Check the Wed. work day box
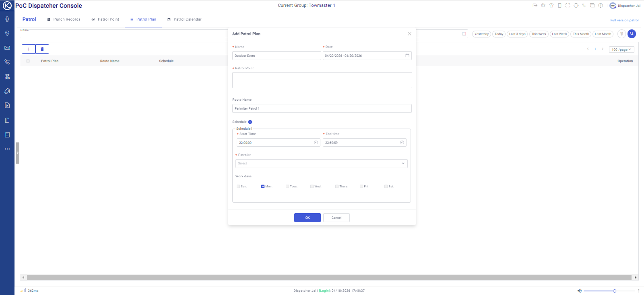The width and height of the screenshot is (644, 295). (312, 187)
